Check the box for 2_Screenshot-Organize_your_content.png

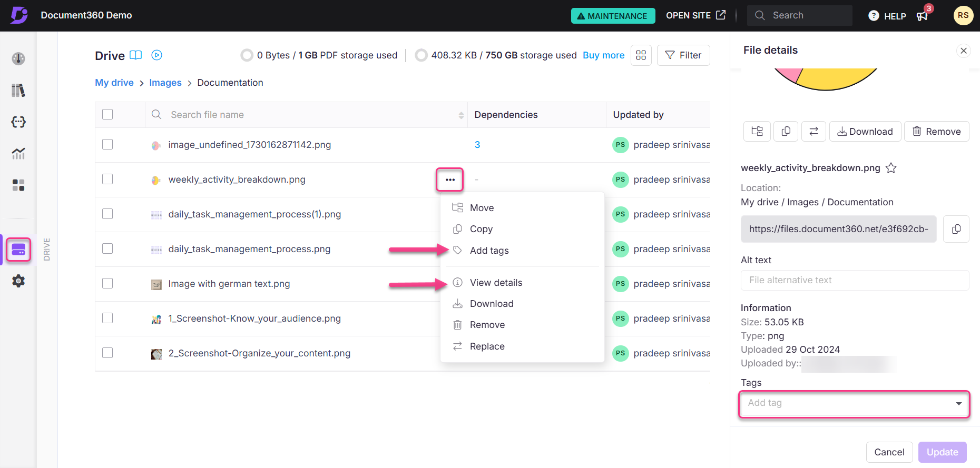tap(107, 353)
